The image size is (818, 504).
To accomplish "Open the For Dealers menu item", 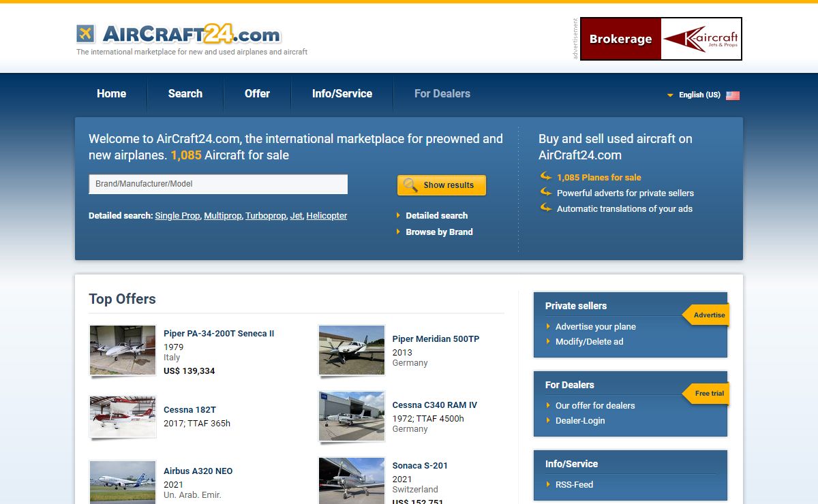I will coord(442,94).
